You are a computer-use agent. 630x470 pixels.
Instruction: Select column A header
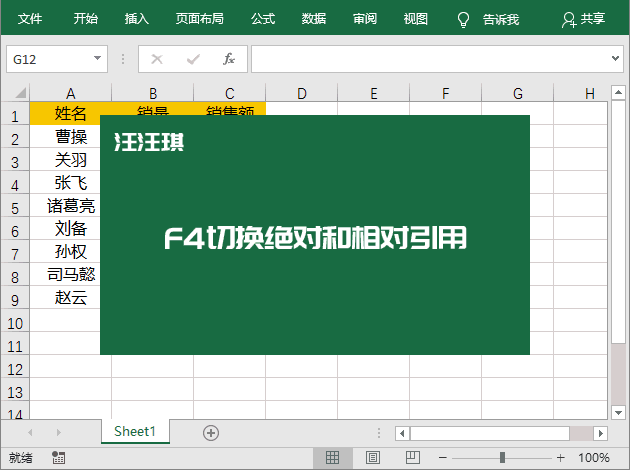pyautogui.click(x=71, y=93)
